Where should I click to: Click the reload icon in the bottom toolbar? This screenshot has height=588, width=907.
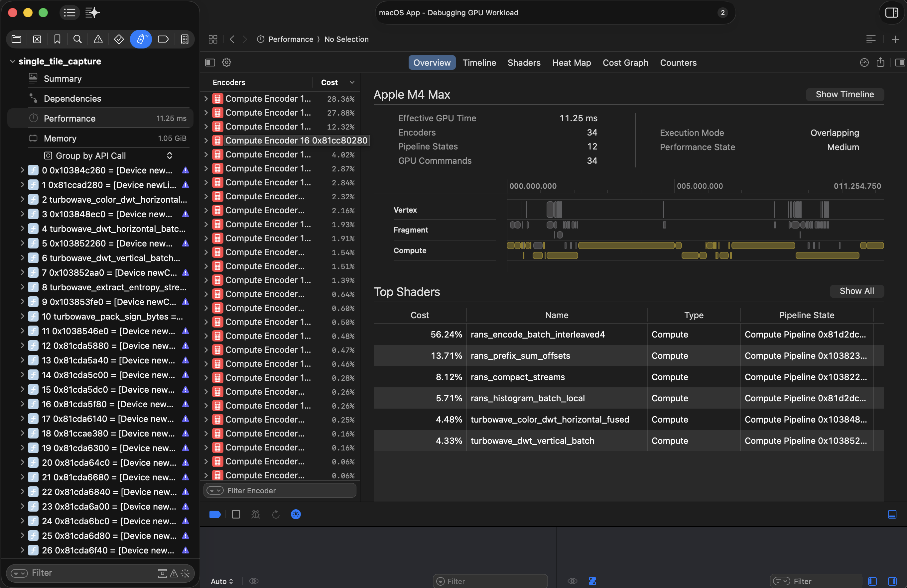pyautogui.click(x=276, y=514)
